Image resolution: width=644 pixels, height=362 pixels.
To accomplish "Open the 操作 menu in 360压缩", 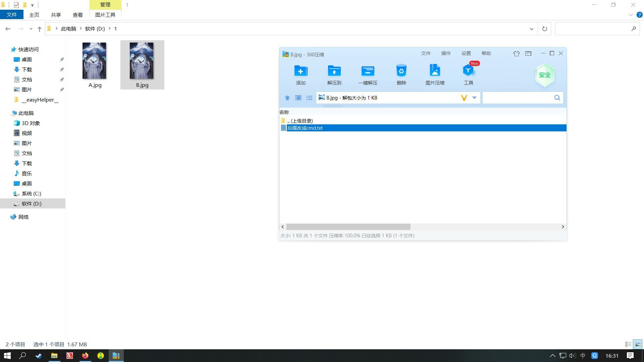I will click(446, 53).
